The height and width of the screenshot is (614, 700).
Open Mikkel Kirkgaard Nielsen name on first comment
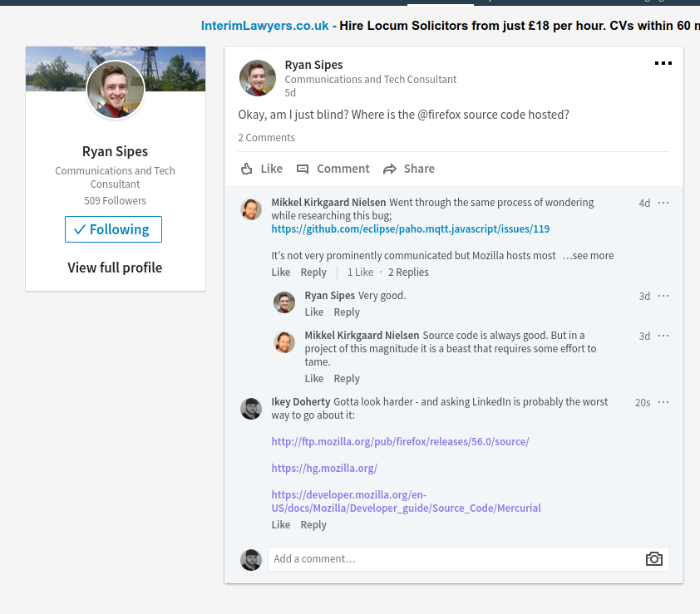click(x=328, y=203)
